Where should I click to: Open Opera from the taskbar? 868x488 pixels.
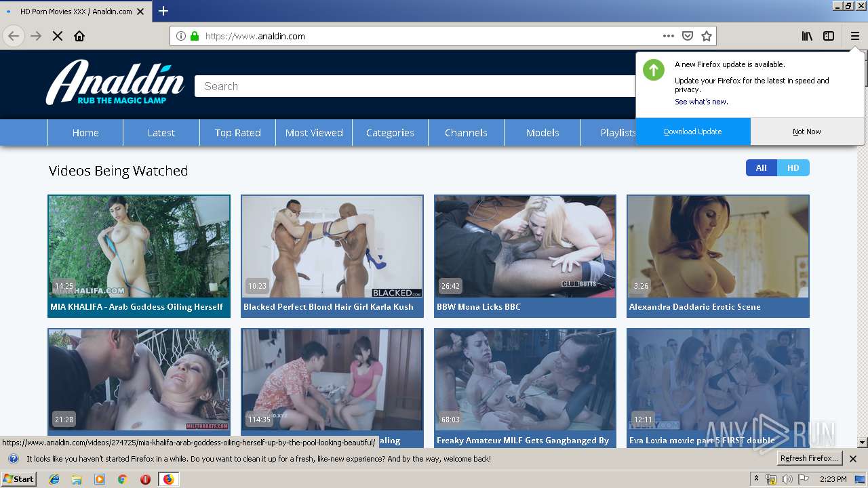coord(145,479)
